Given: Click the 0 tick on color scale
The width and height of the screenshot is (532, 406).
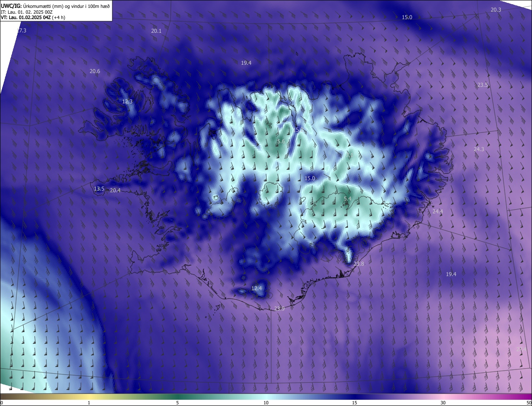Looking at the screenshot, I should [x=2, y=403].
